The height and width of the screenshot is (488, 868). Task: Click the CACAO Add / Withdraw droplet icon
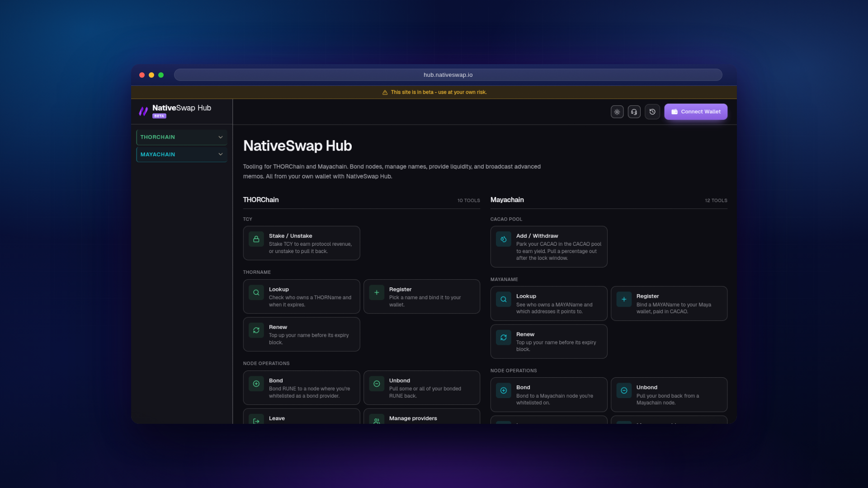[x=504, y=239]
